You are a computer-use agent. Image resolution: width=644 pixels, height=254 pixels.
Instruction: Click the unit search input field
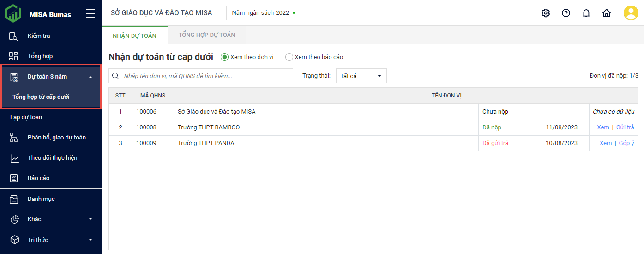(205, 76)
